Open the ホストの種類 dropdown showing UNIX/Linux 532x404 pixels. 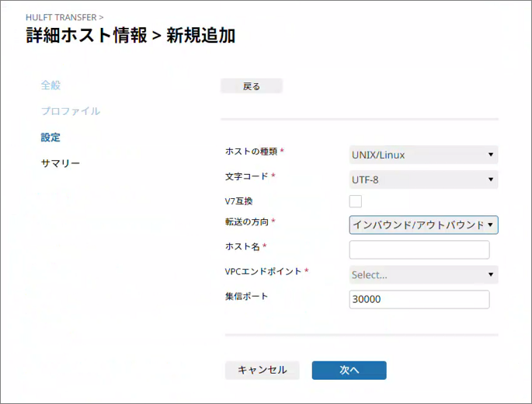click(x=423, y=155)
